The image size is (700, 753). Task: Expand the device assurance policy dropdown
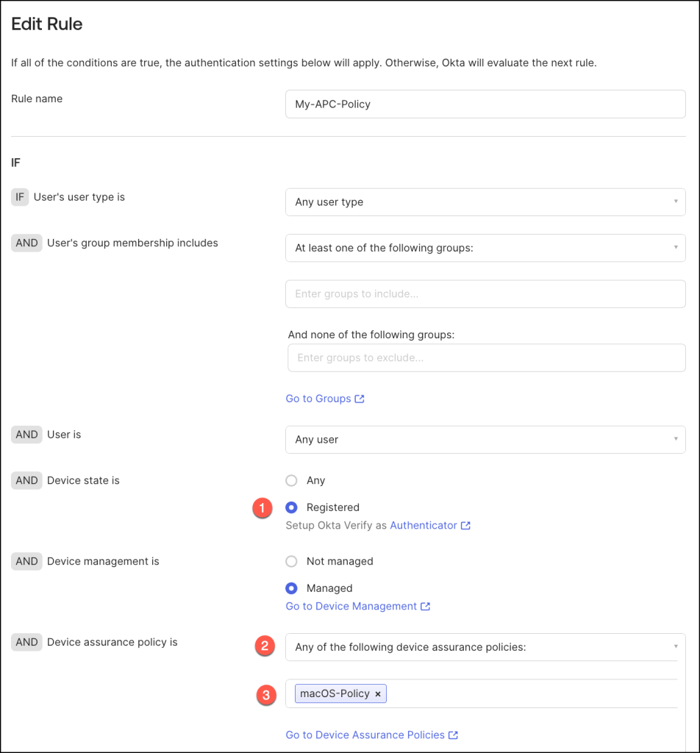tap(485, 648)
